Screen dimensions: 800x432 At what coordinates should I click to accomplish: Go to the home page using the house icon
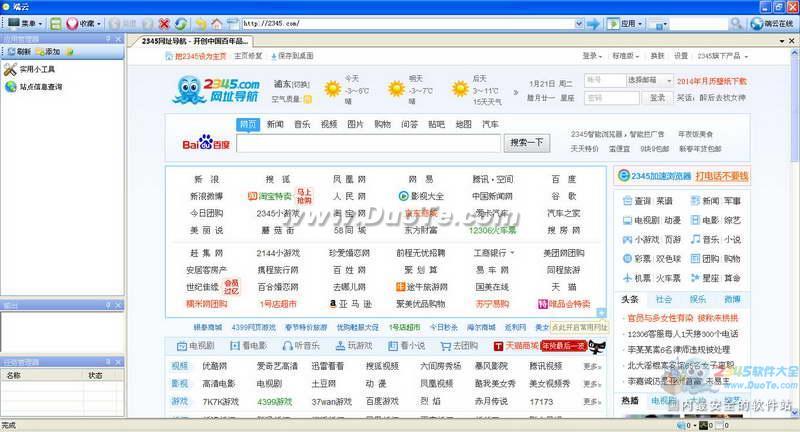pyautogui.click(x=217, y=23)
